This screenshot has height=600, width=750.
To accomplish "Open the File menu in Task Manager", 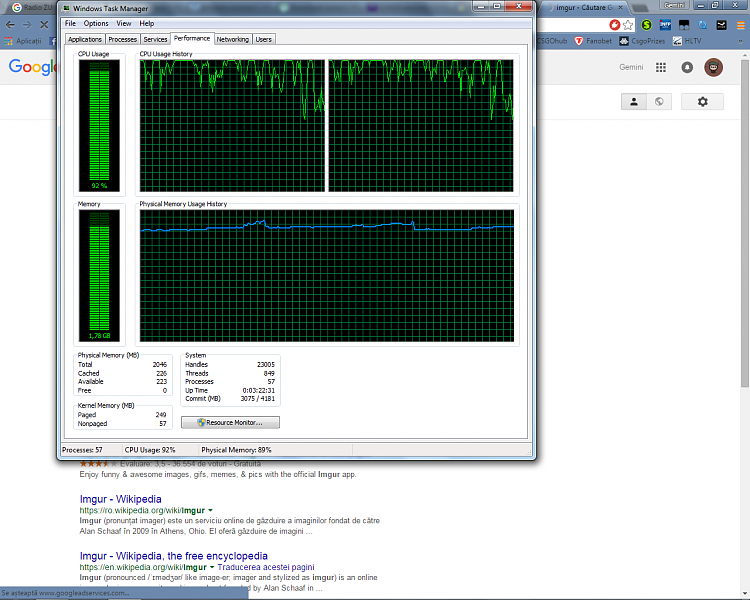I will [x=70, y=23].
